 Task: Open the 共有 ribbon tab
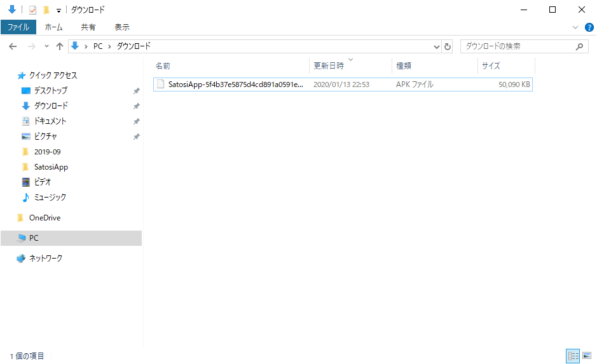(88, 27)
